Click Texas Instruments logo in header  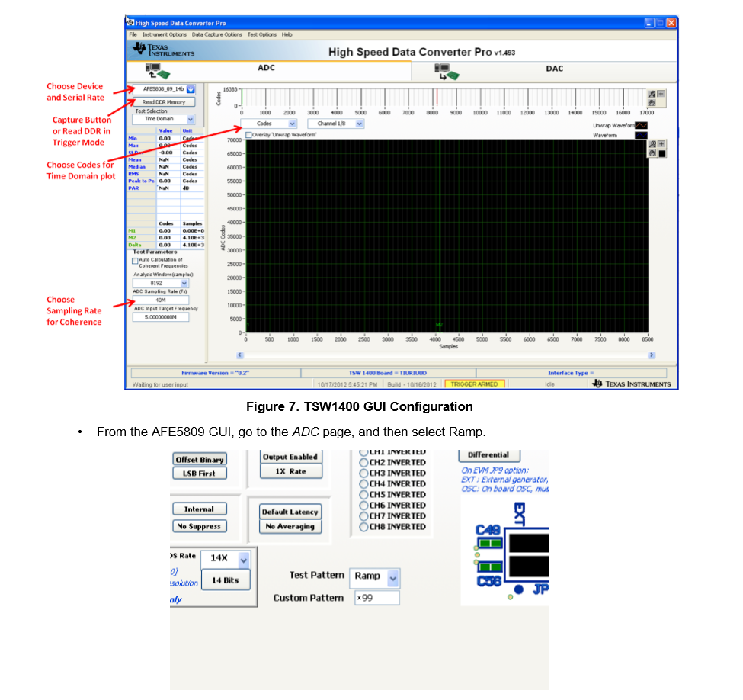click(164, 50)
